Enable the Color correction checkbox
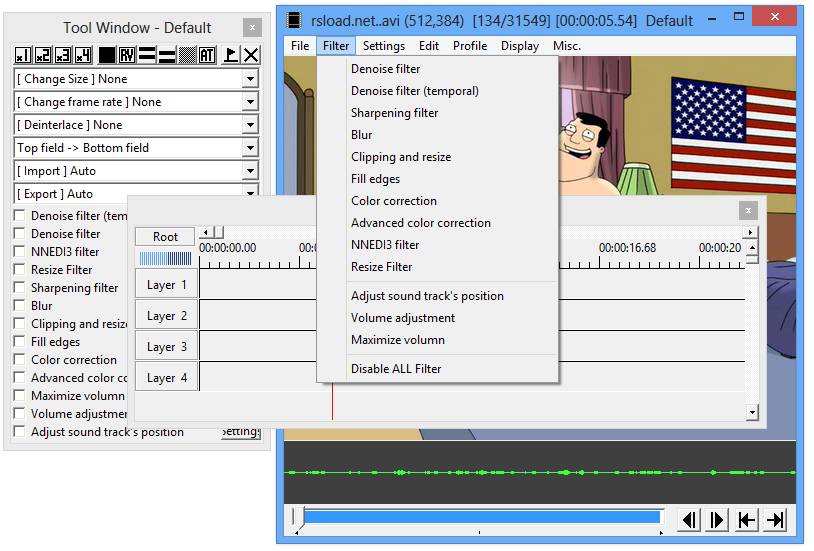Viewport: 814px width, 551px height. click(19, 359)
